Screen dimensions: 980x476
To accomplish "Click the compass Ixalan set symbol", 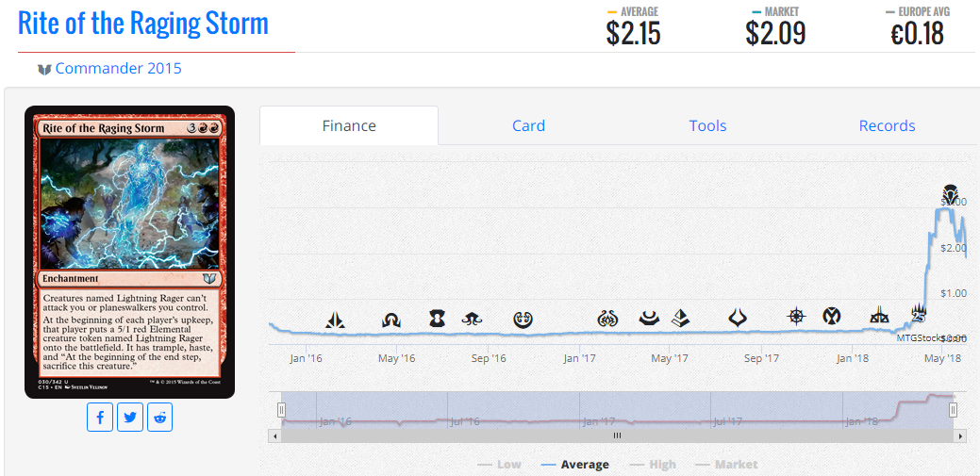I will 796,317.
